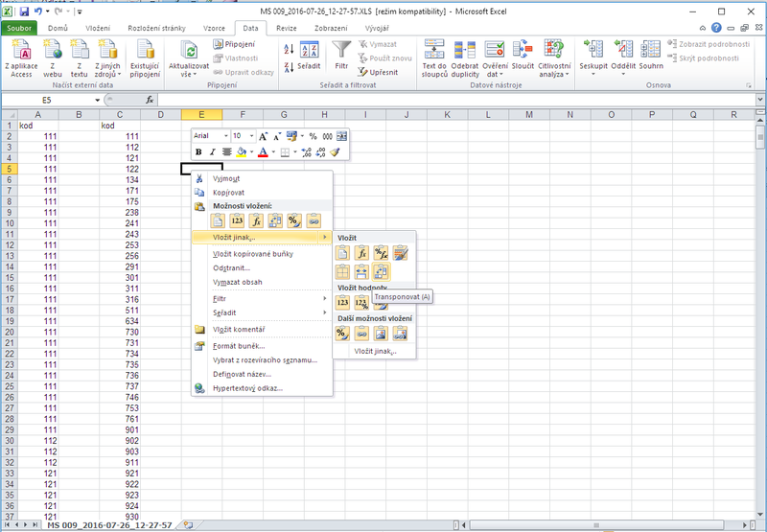Toggle Bold in the mini toolbar
767x532 pixels.
pos(198,152)
